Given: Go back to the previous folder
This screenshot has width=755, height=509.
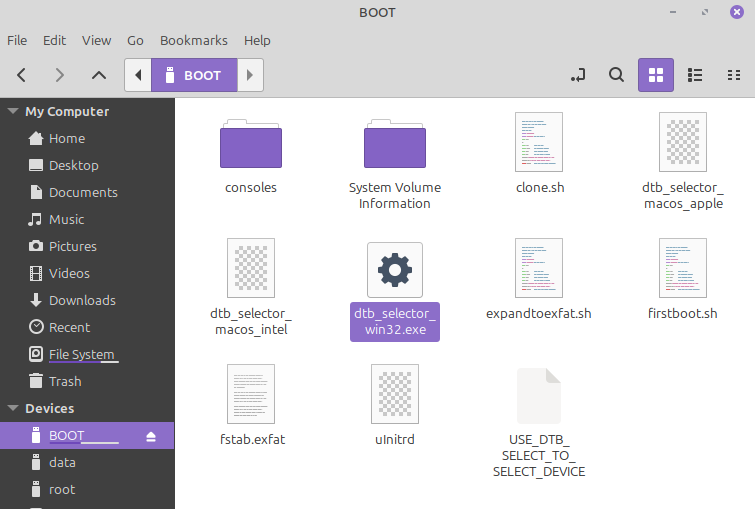Looking at the screenshot, I should [x=22, y=75].
